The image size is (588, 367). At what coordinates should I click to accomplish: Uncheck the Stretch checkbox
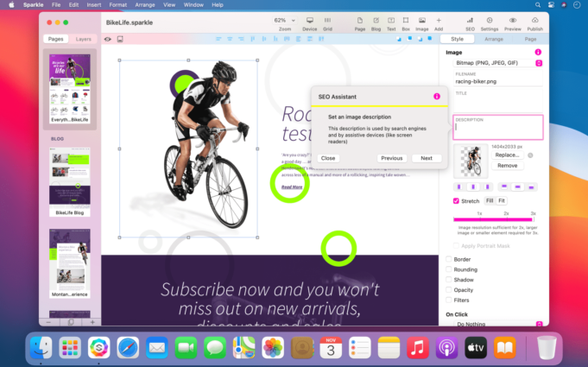[456, 201]
